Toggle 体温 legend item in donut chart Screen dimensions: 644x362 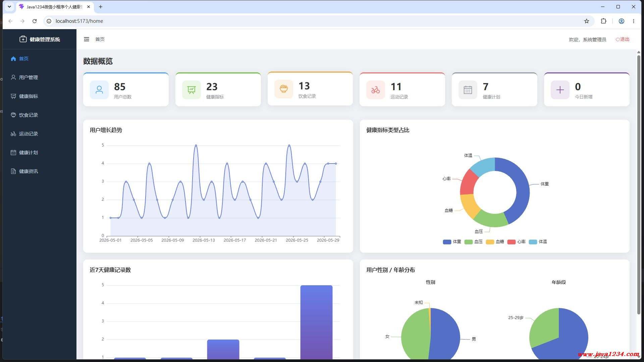click(x=538, y=242)
